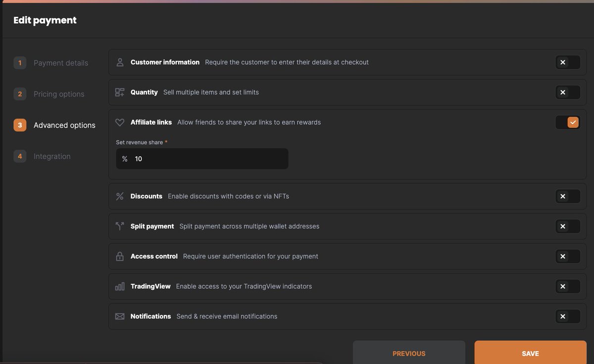Click the percent symbol in revenue share field
Viewport: 594px width, 364px height.
[x=125, y=159]
